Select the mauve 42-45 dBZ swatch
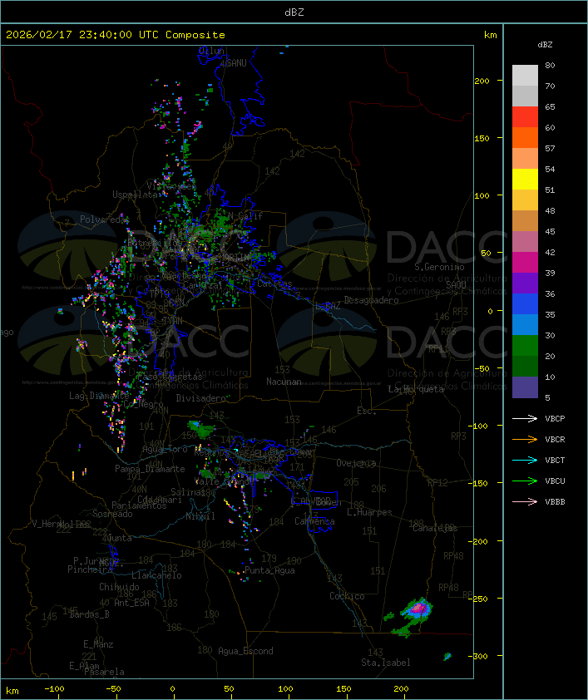Viewport: 588px width, 700px height. (x=525, y=242)
